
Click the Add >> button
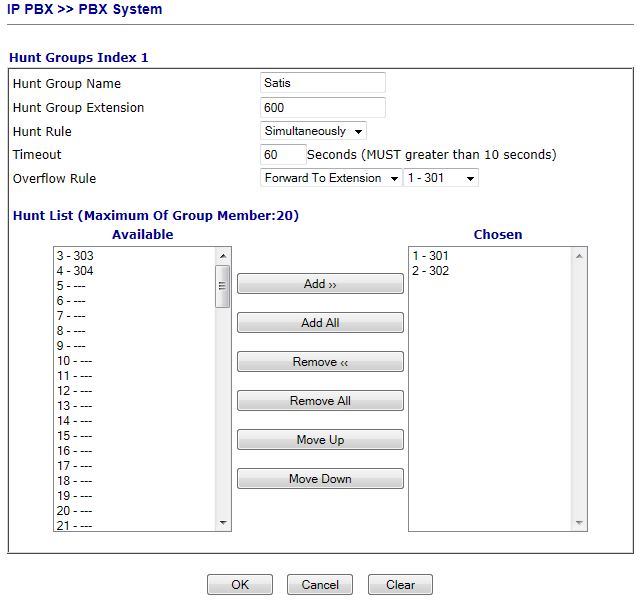pos(320,284)
